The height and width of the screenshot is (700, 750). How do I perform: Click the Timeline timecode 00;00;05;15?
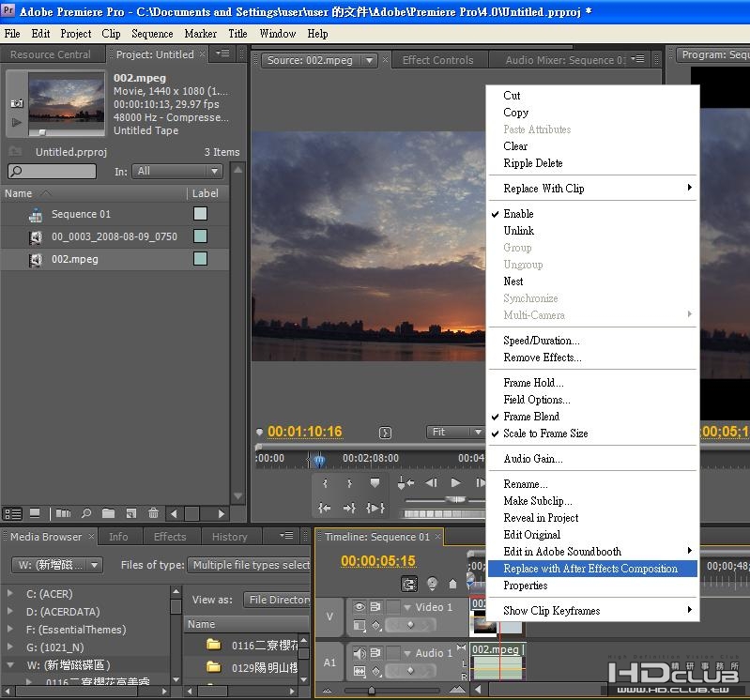[378, 561]
